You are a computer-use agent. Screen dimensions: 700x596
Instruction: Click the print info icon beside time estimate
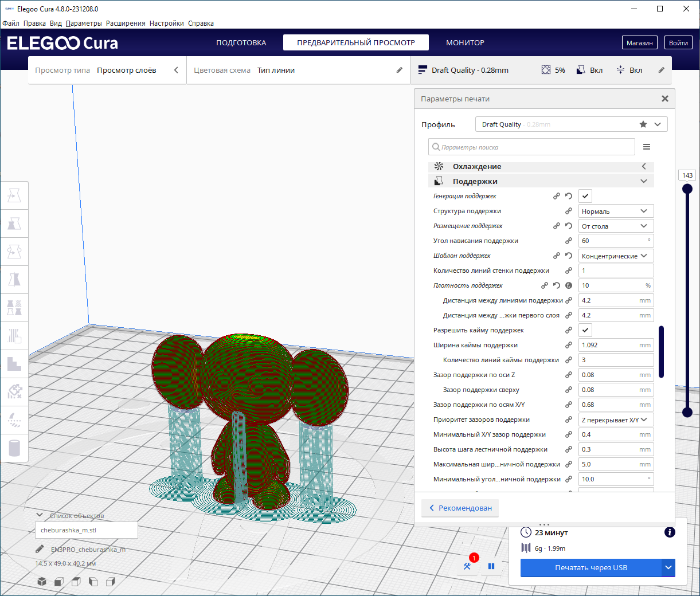(669, 532)
